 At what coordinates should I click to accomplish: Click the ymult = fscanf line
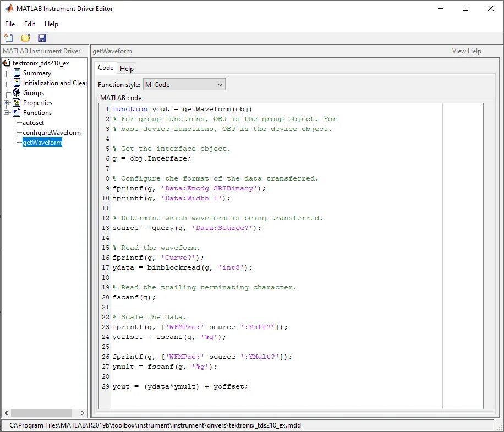click(165, 367)
